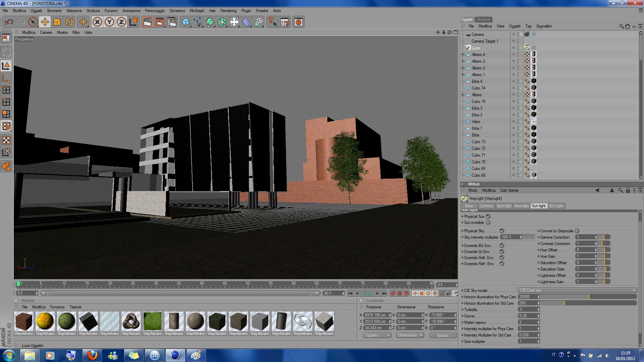This screenshot has width=644, height=362.
Task: Select the Rotate tool icon
Action: pyautogui.click(x=69, y=22)
